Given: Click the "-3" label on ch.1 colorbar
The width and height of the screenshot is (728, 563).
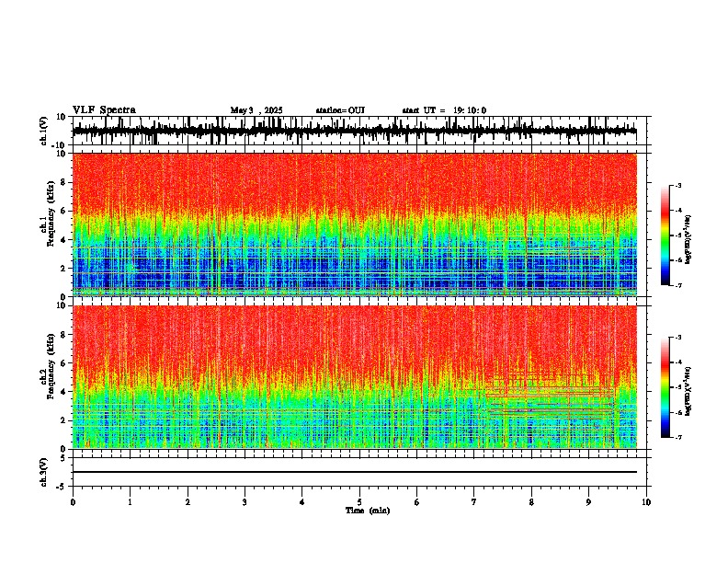Looking at the screenshot, I should 677,185.
